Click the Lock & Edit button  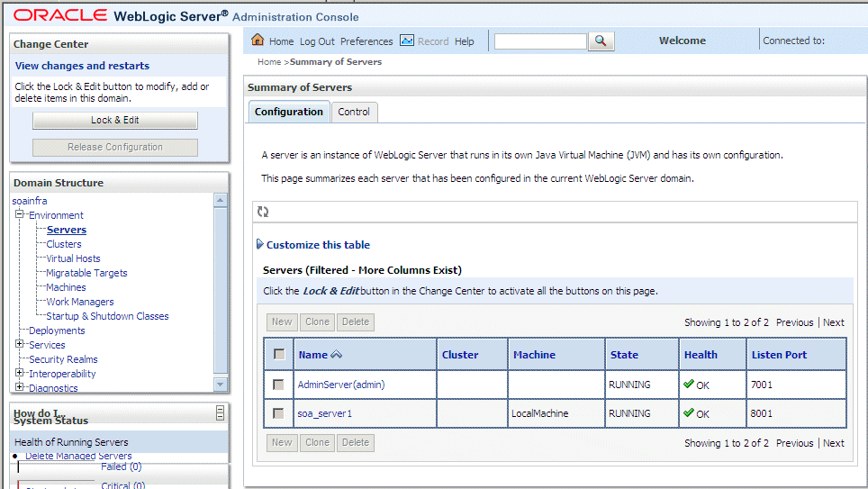pyautogui.click(x=115, y=120)
